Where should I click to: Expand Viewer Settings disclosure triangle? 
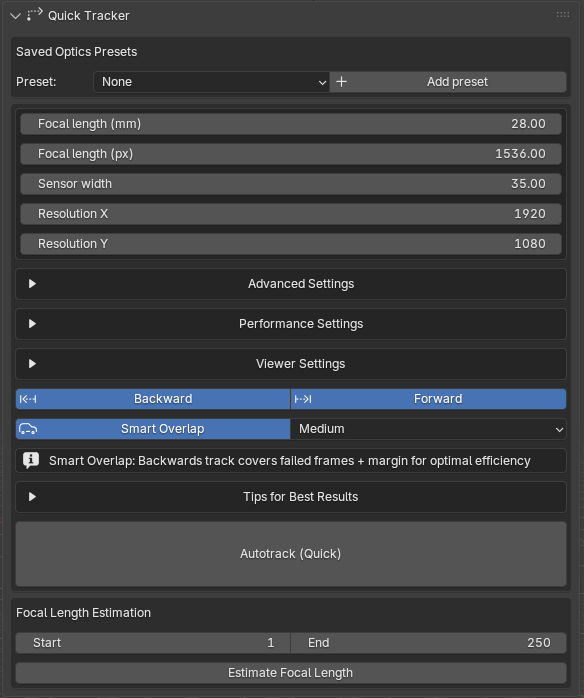(x=32, y=364)
